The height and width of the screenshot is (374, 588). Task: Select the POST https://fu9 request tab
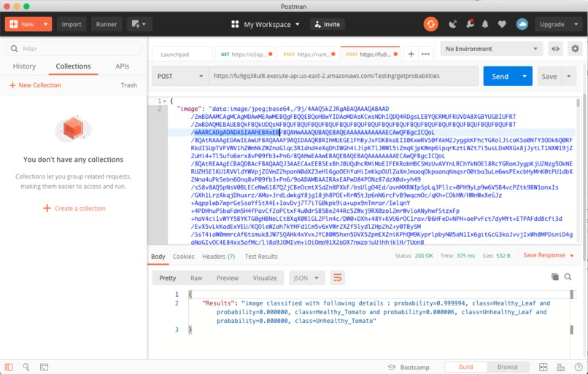[x=370, y=55]
